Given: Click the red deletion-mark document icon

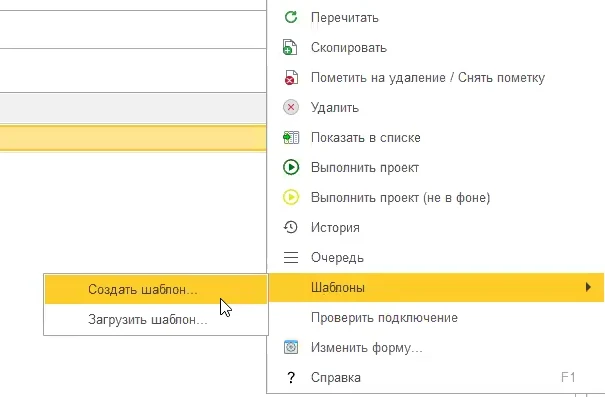Looking at the screenshot, I should [291, 78].
